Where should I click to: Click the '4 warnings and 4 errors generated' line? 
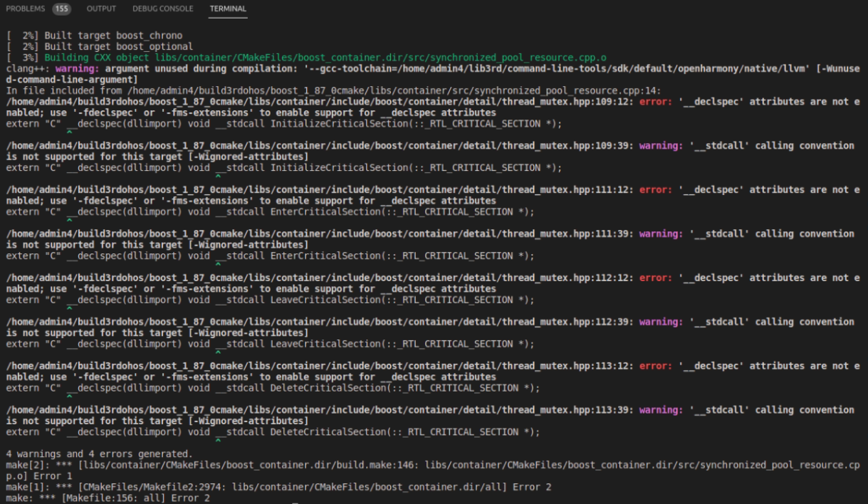tap(98, 454)
